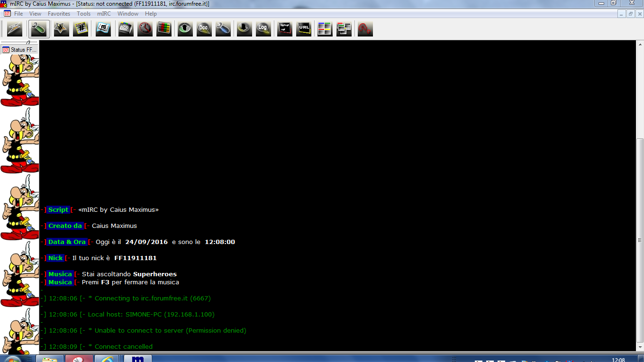The image size is (644, 362).
Task: Open the URL list toolbar icon
Action: [x=304, y=29]
